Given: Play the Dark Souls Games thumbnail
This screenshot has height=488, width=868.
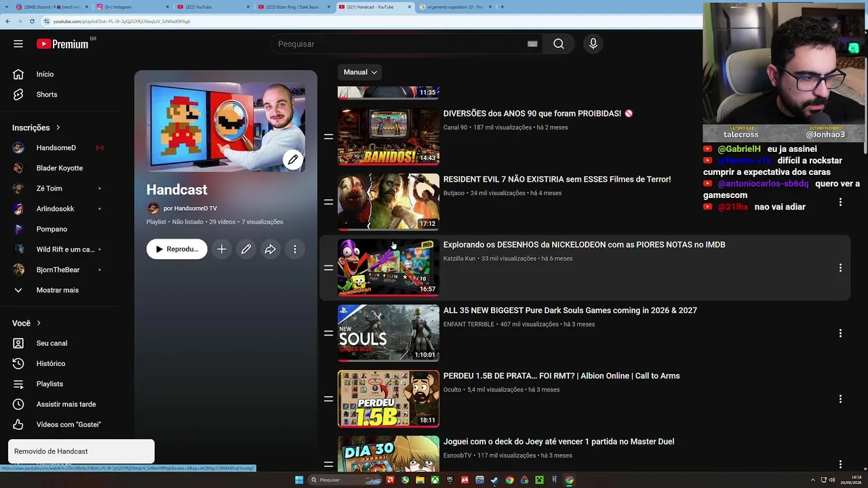Looking at the screenshot, I should 389,333.
